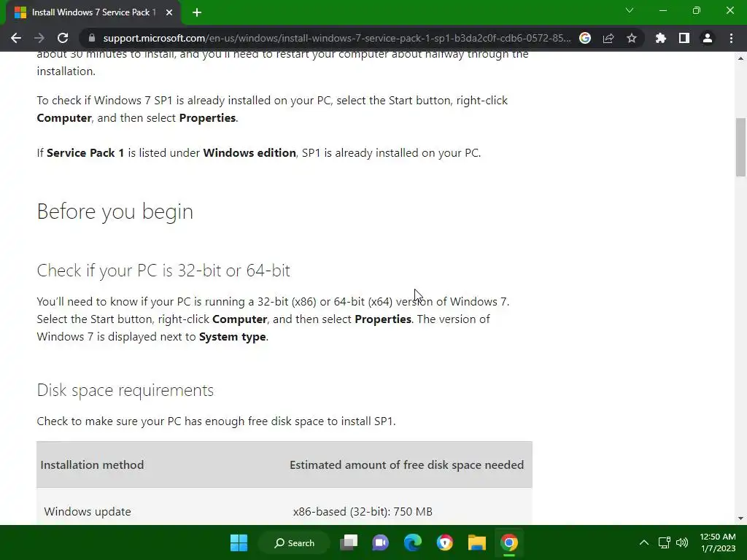This screenshot has width=747, height=560.
Task: Open the tab search chevron
Action: [630, 10]
